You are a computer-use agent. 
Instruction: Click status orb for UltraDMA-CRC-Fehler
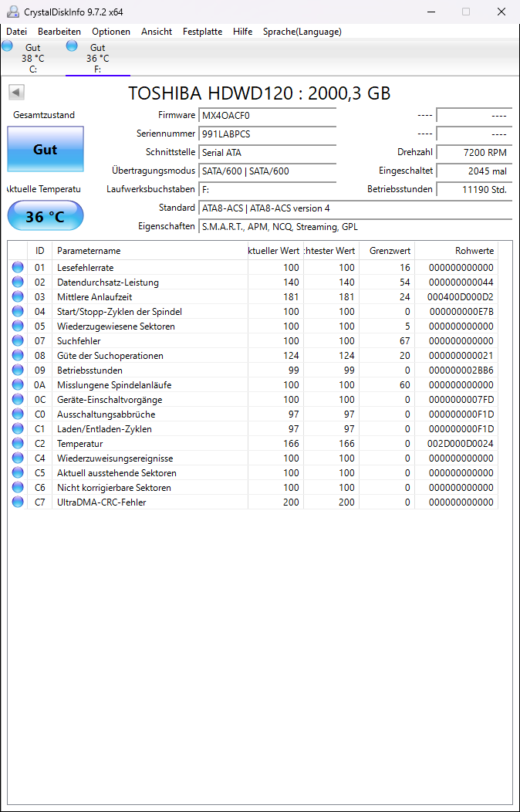pos(18,502)
